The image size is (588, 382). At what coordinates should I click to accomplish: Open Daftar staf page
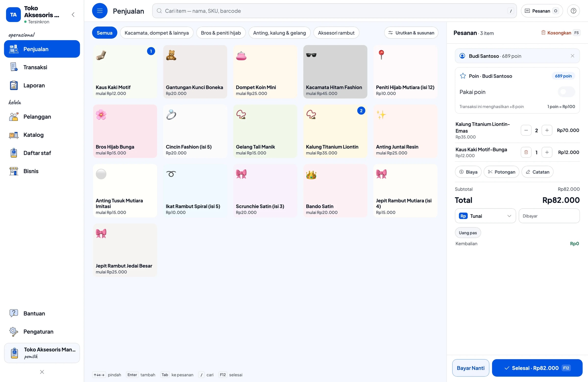(42, 153)
